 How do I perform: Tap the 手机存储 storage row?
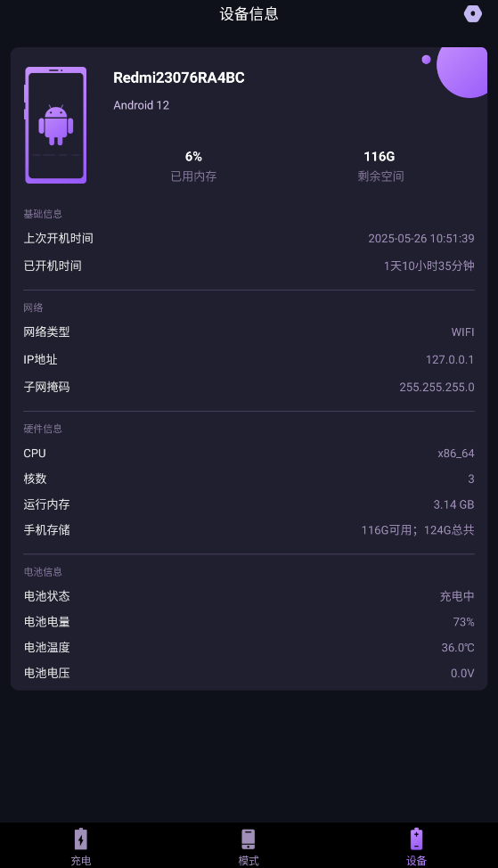coord(249,529)
